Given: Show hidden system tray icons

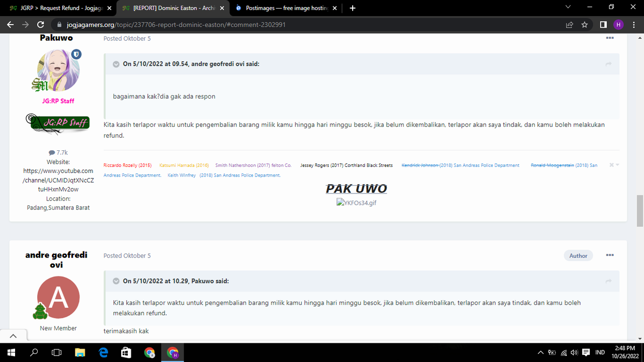Looking at the screenshot, I should (x=540, y=352).
